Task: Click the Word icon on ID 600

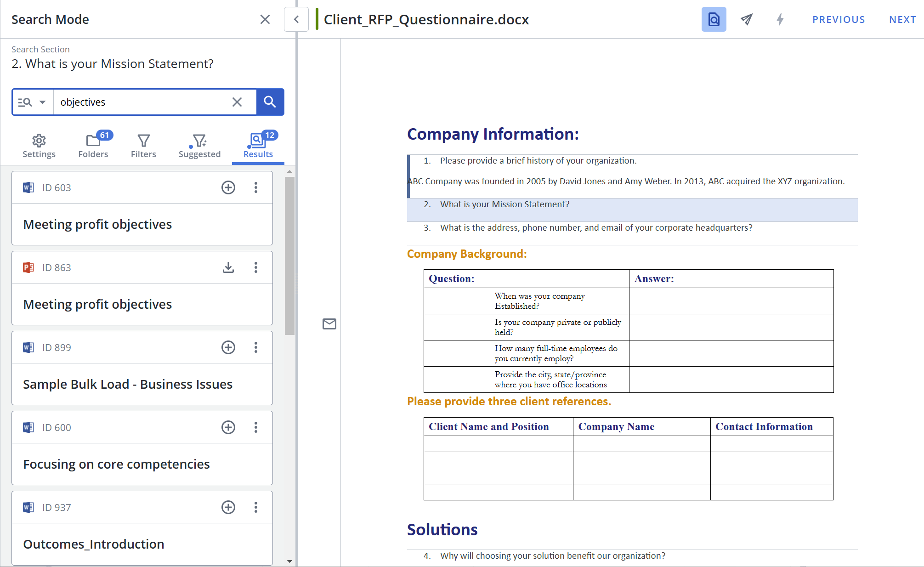Action: (x=28, y=427)
